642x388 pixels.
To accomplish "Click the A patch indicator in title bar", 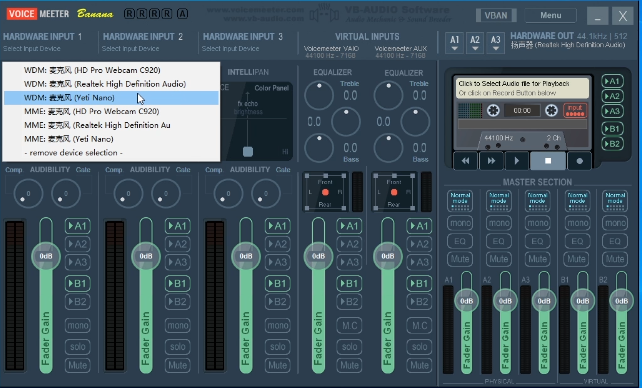I will 182,14.
